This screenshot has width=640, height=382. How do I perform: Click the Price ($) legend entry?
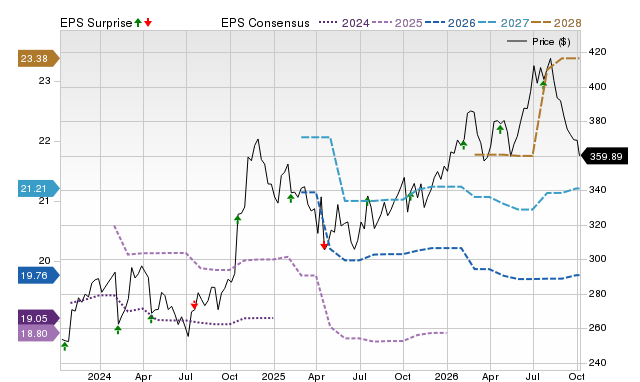[x=539, y=42]
